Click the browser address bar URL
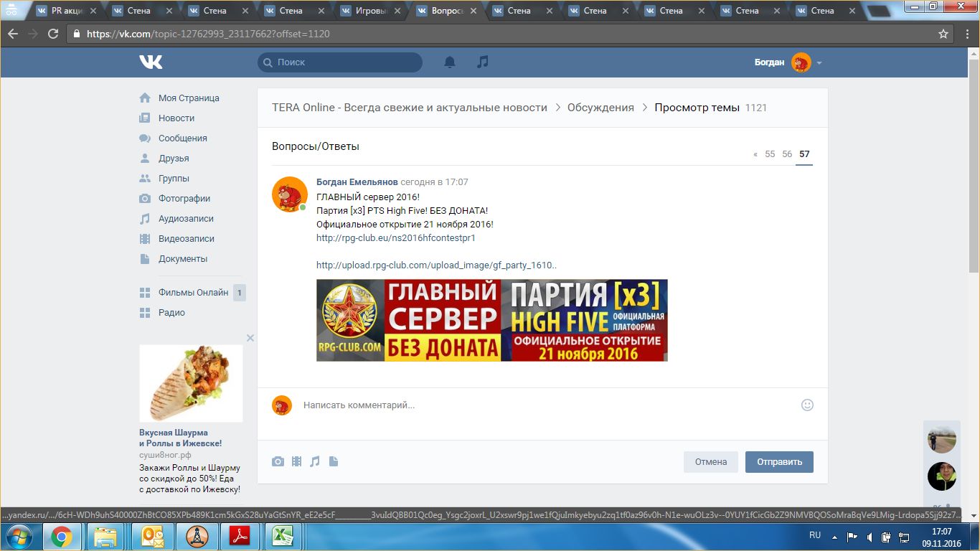Screen dimensions: 980x551 [x=208, y=34]
